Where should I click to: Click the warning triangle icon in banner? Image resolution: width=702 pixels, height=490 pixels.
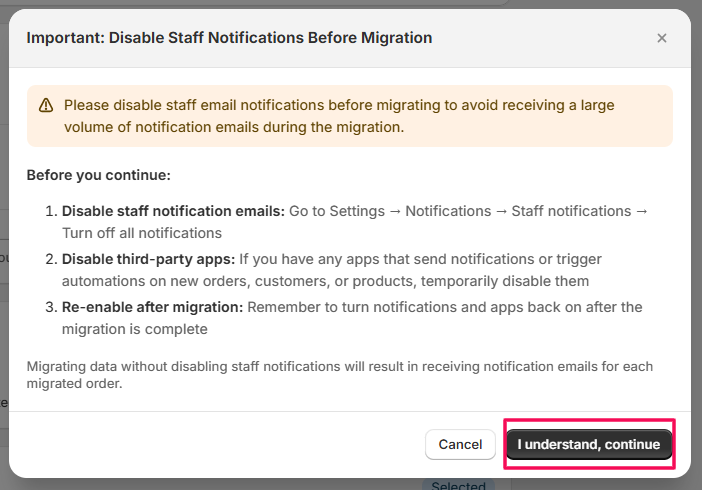click(46, 106)
